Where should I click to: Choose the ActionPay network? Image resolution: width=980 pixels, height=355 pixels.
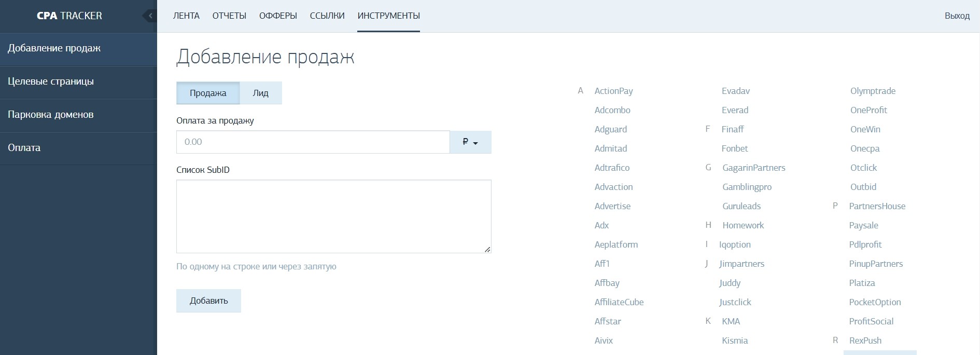coord(613,91)
